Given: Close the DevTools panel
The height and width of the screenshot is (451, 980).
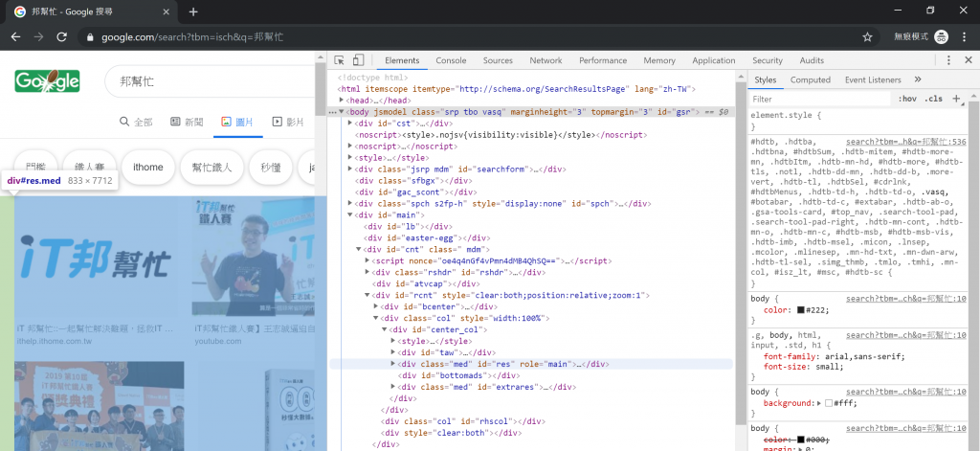Looking at the screenshot, I should click(969, 60).
